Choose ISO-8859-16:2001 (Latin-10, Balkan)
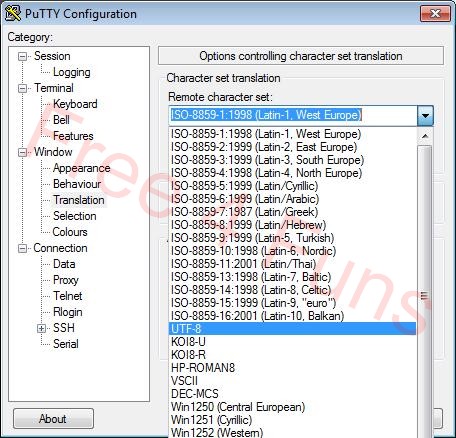456x438 pixels. (x=293, y=316)
